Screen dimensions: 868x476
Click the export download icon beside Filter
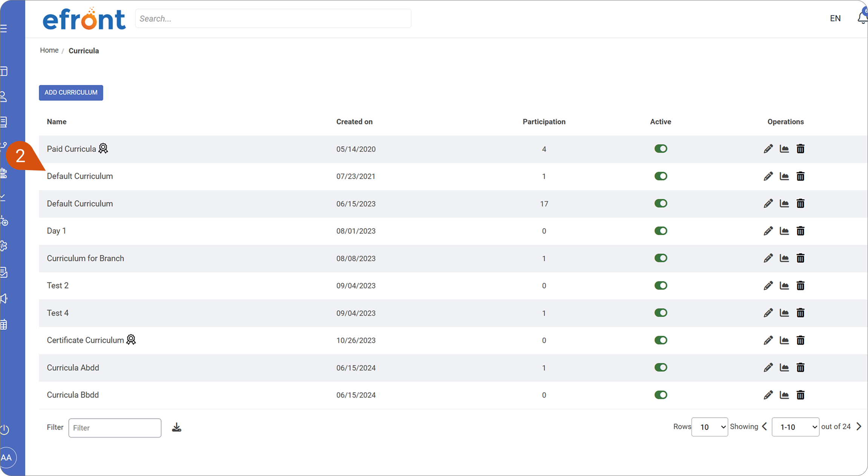click(x=176, y=427)
